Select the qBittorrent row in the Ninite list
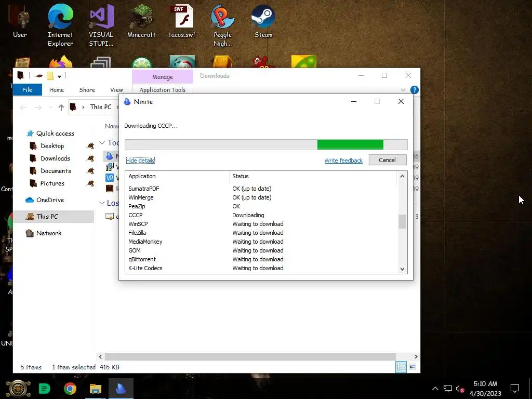532x399 pixels. (261, 259)
